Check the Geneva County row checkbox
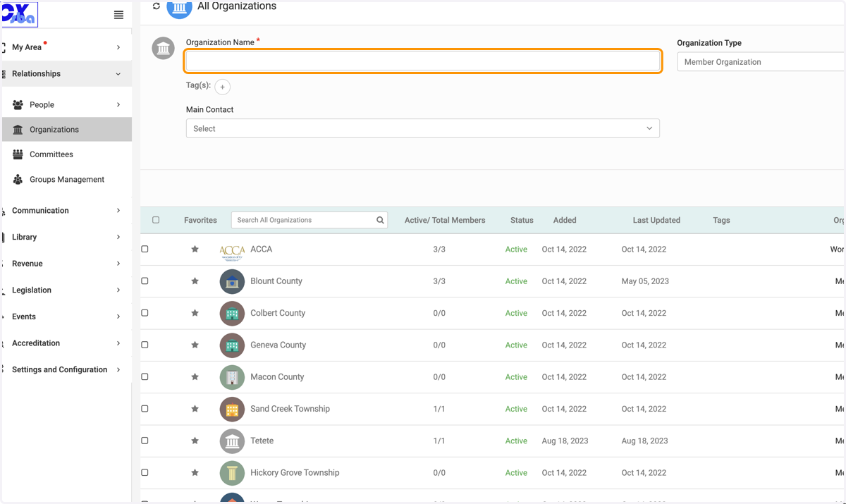Viewport: 846px width, 504px height. click(x=145, y=345)
